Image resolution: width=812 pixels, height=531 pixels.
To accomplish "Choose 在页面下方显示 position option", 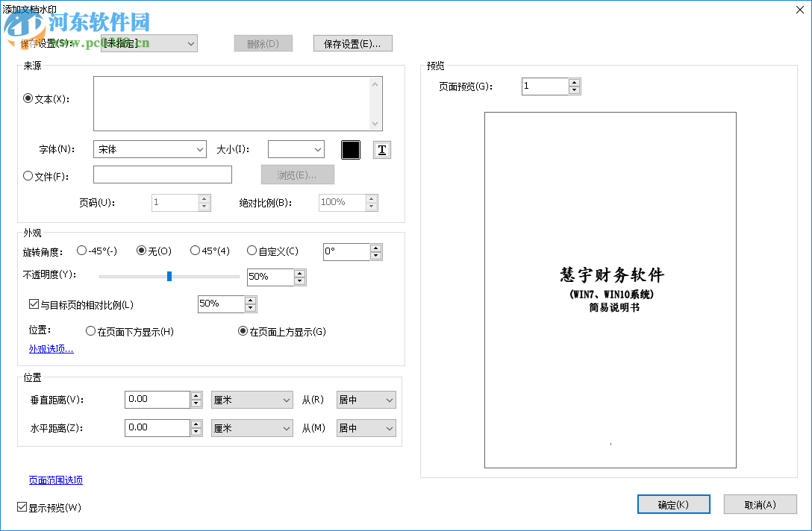I will pyautogui.click(x=91, y=331).
